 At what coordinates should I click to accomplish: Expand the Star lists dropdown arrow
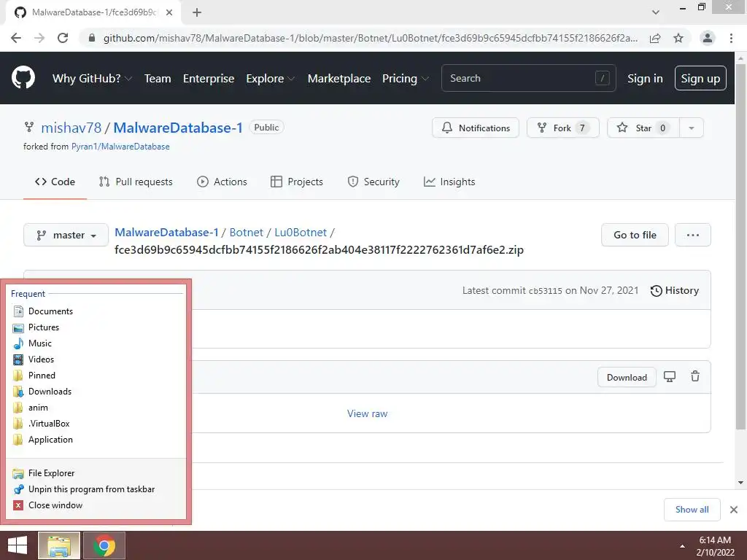tap(692, 128)
